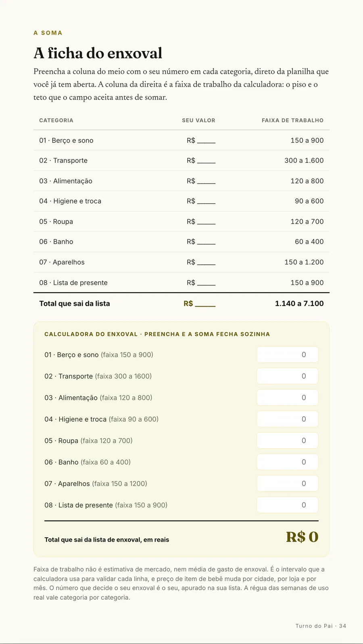
Task: Click the Banho value input field
Action: point(288,462)
